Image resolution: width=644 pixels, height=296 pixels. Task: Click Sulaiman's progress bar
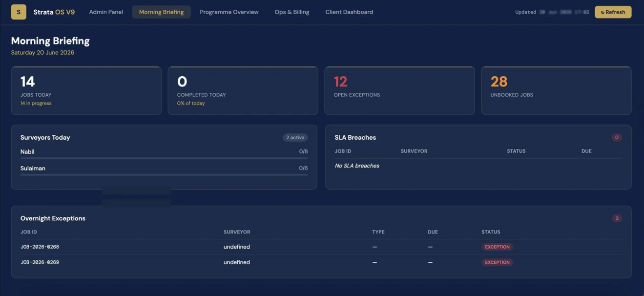[x=164, y=174]
